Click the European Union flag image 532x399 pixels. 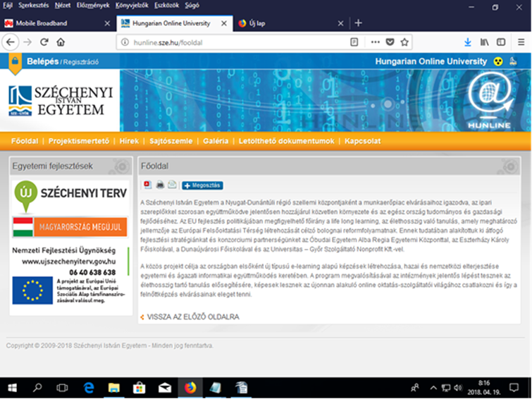click(x=32, y=290)
